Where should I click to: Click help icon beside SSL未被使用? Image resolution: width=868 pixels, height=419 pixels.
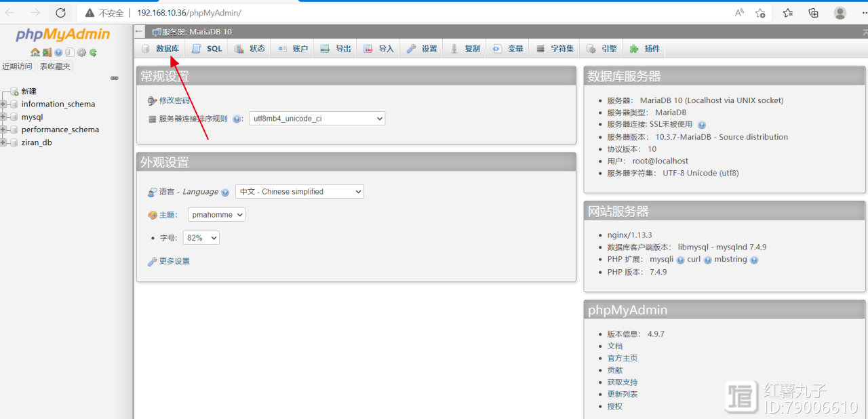tap(702, 125)
